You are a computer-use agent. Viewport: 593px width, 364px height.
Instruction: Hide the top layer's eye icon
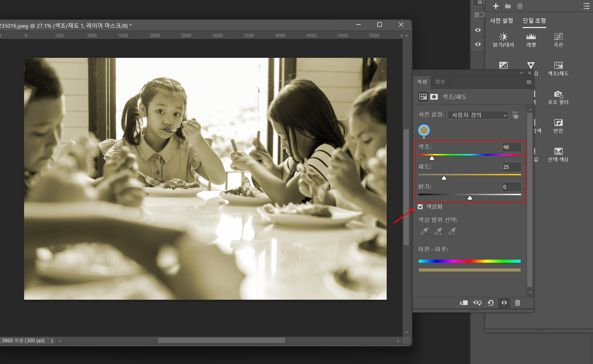(x=478, y=30)
